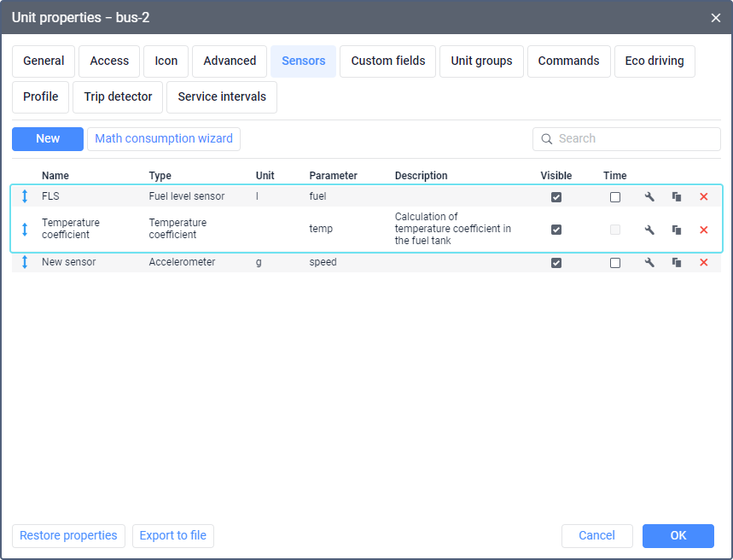Open properties wrench for FLS sensor
Screen dimensions: 733x560
click(649, 197)
